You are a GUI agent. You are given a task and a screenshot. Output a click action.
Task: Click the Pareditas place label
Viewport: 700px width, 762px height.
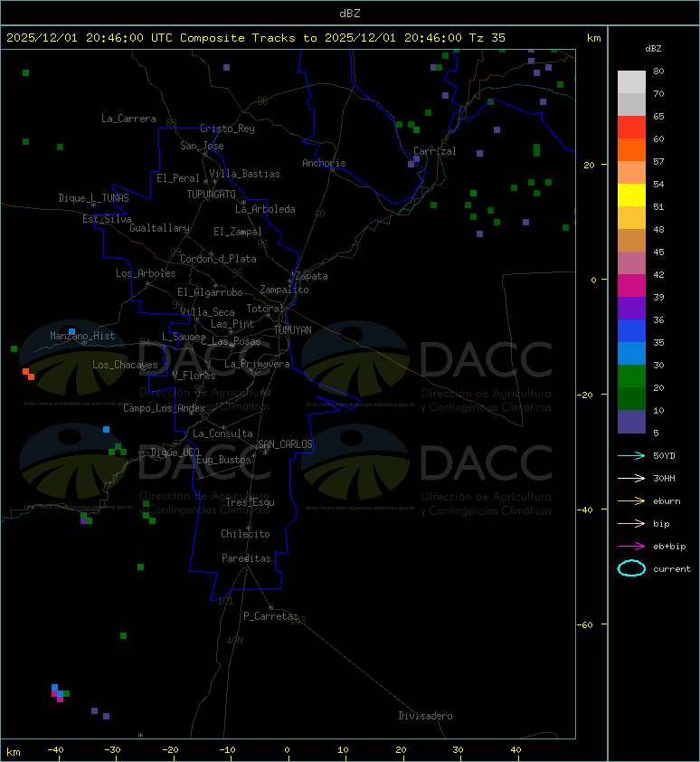pyautogui.click(x=246, y=559)
